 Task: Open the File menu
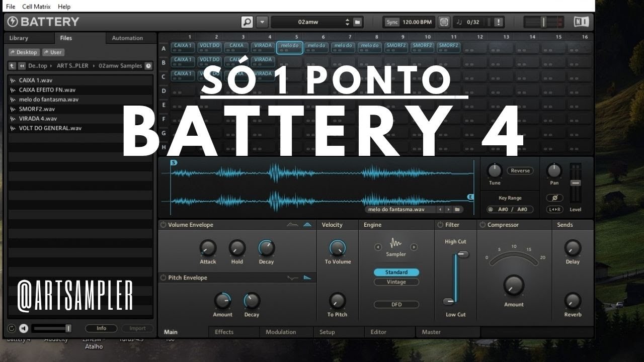coord(11,7)
